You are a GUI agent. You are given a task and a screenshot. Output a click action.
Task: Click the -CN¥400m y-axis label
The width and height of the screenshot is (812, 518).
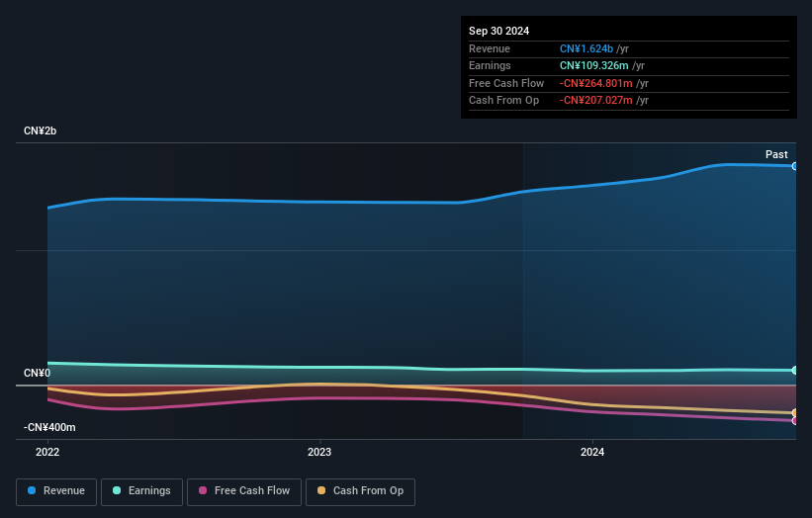(49, 427)
